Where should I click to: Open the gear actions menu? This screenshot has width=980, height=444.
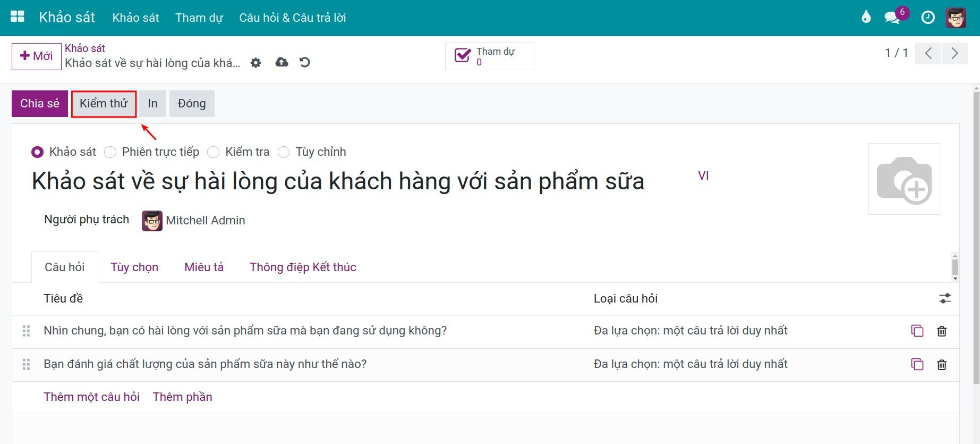pyautogui.click(x=256, y=63)
